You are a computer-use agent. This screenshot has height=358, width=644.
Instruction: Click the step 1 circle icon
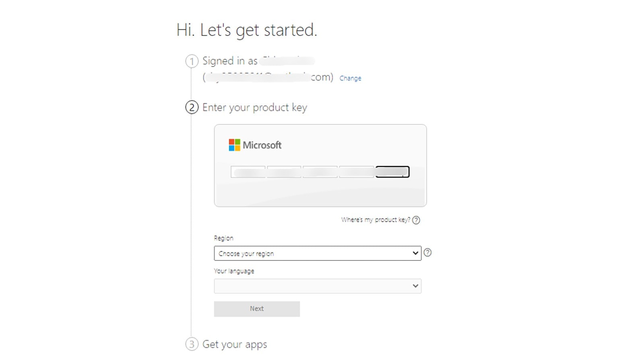tap(192, 61)
